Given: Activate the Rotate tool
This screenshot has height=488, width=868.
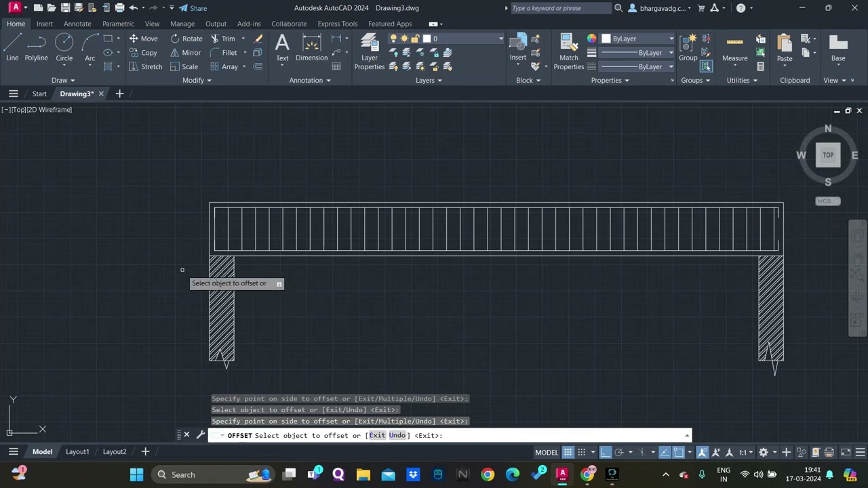Looking at the screenshot, I should 186,39.
